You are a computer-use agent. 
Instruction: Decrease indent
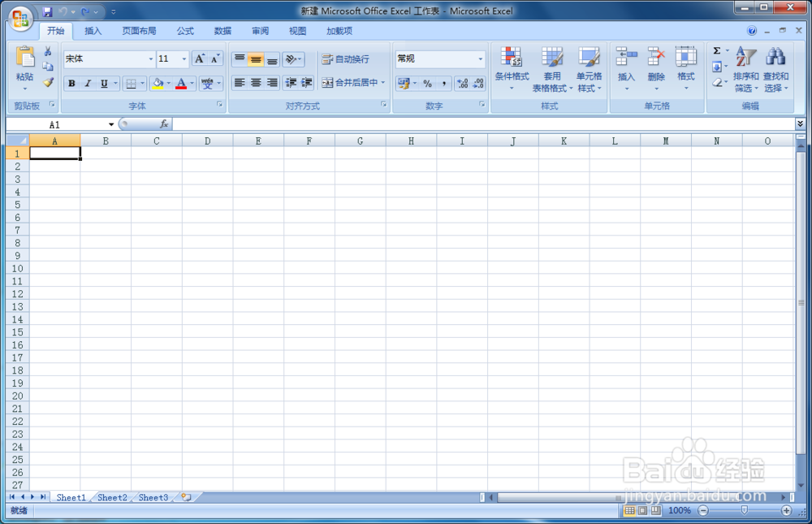[291, 82]
